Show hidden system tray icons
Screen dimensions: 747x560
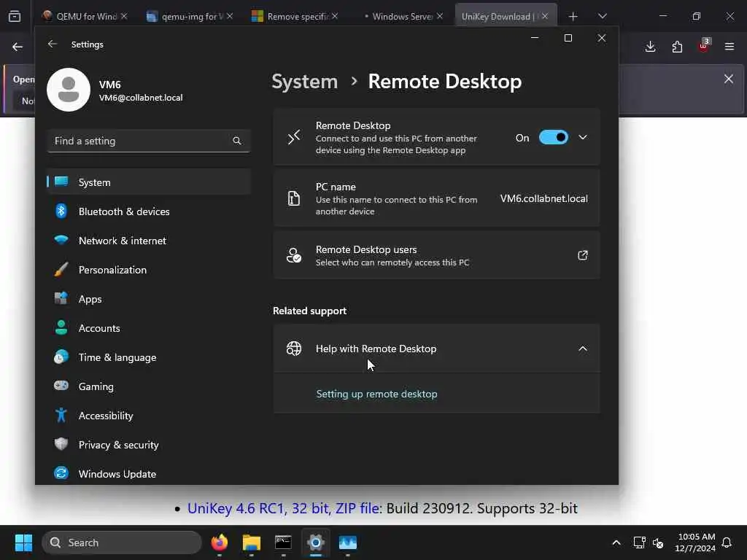click(616, 542)
